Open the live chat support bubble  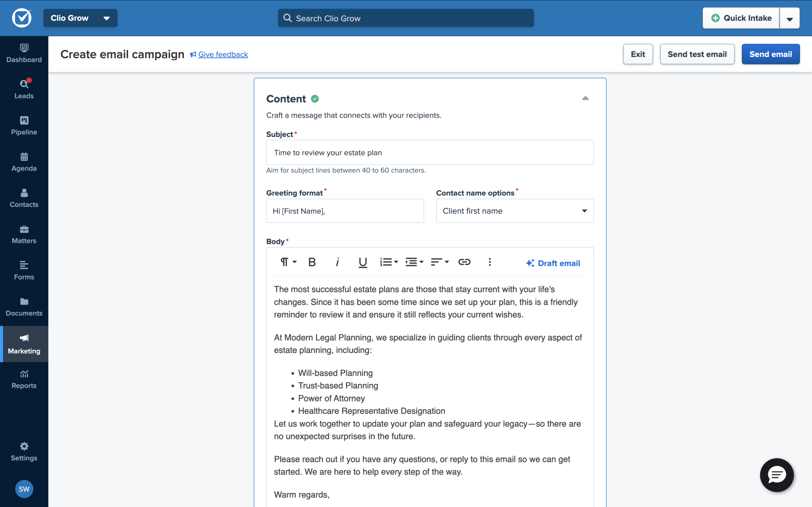[x=776, y=475]
